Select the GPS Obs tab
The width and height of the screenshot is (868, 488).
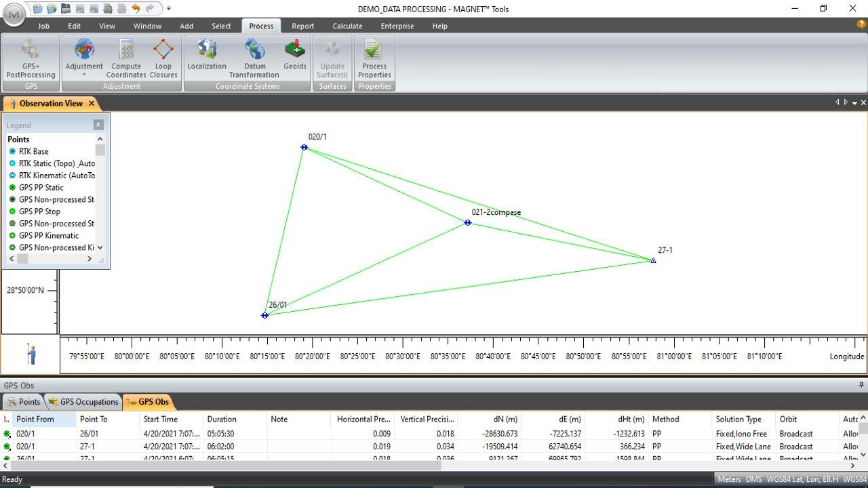(147, 402)
